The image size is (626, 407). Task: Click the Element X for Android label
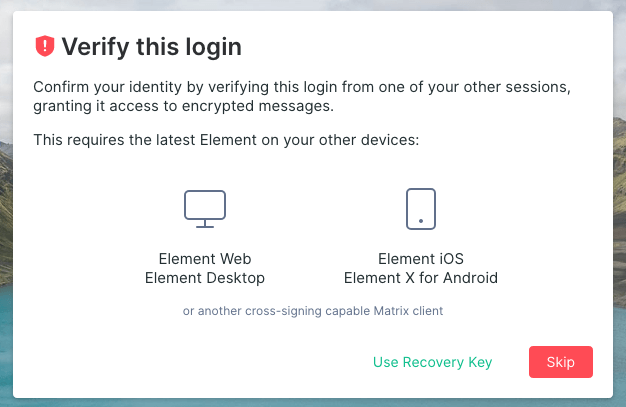(421, 278)
